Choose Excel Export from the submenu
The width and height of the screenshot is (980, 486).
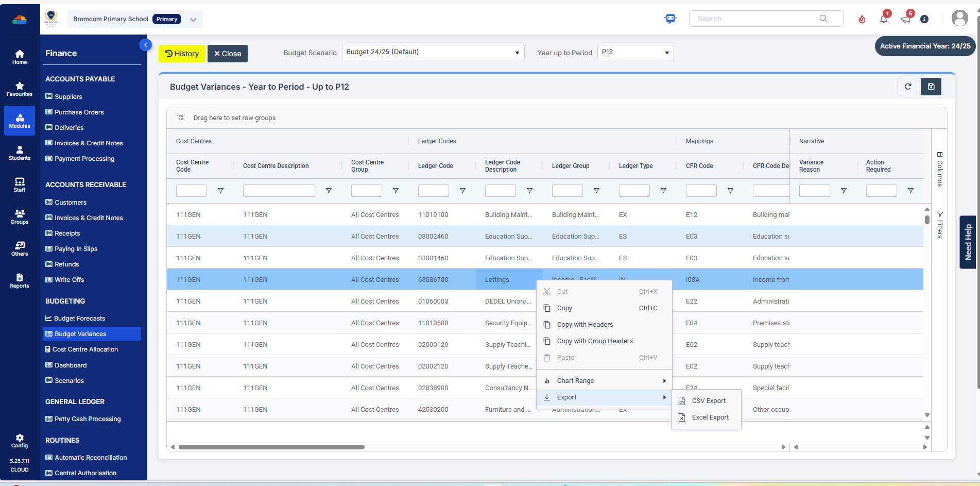coord(710,417)
